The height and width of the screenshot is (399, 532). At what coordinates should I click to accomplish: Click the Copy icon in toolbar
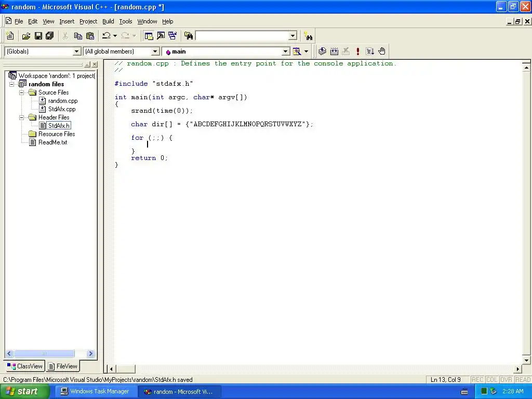(x=78, y=36)
